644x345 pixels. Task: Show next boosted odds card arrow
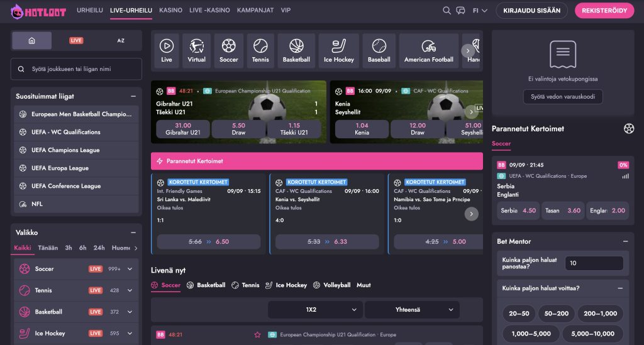pos(471,214)
